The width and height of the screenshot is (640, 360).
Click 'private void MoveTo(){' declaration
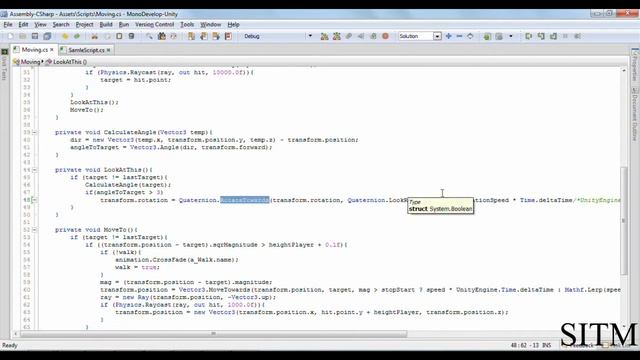coord(96,230)
